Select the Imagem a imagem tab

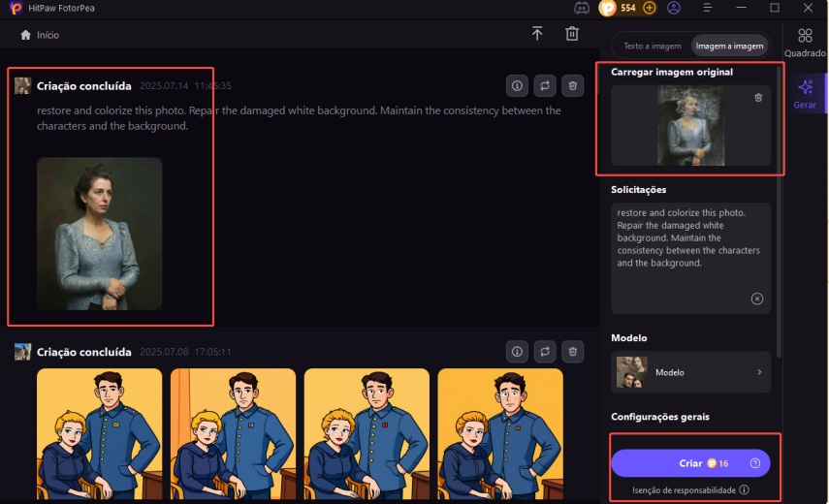click(728, 46)
